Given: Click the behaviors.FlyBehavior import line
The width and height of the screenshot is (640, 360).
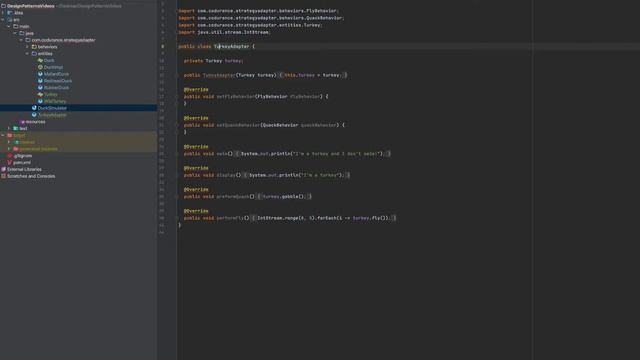Looking at the screenshot, I should [258, 11].
